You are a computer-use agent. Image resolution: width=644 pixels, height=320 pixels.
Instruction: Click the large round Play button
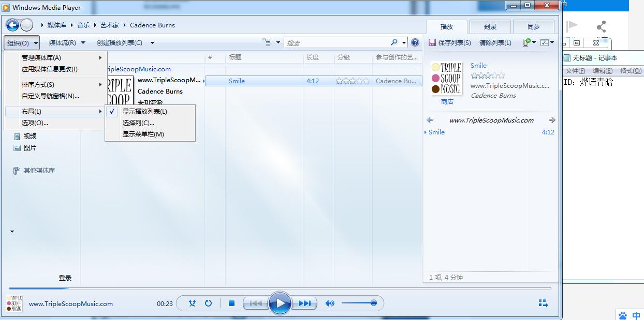click(x=280, y=303)
